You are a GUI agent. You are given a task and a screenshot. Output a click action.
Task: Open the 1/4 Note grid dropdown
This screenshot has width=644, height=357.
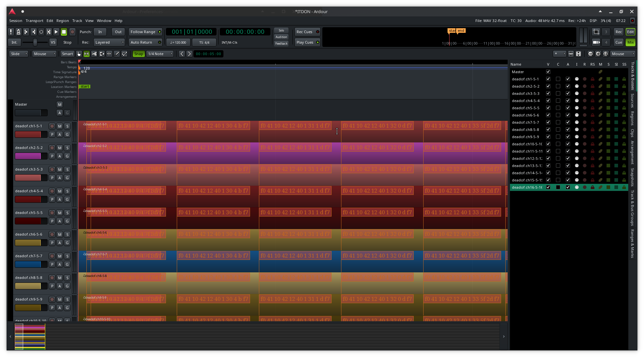point(160,54)
